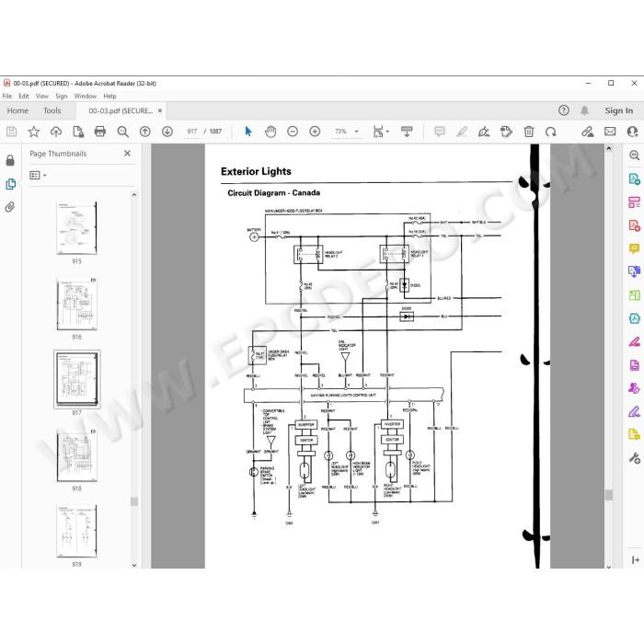The image size is (644, 644).
Task: Switch to the Tools tab
Action: pyautogui.click(x=52, y=110)
